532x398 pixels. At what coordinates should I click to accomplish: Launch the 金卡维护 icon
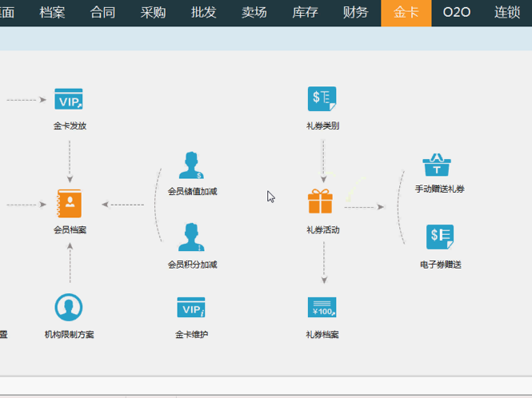click(191, 308)
